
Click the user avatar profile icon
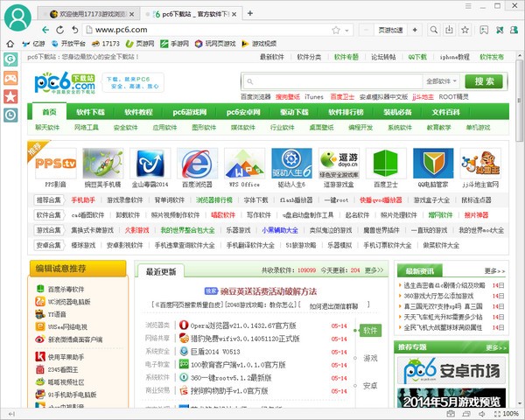tap(17, 17)
